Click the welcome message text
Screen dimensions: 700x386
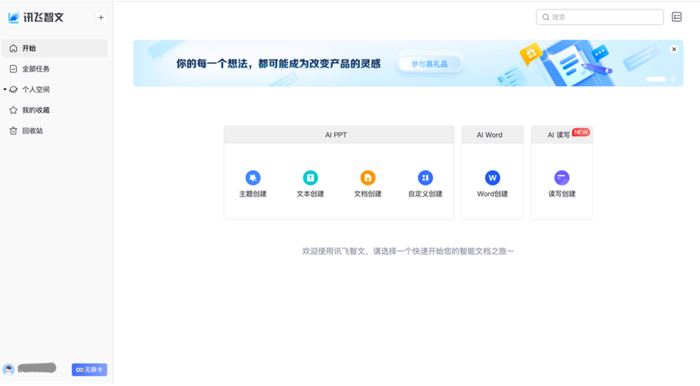pos(408,251)
